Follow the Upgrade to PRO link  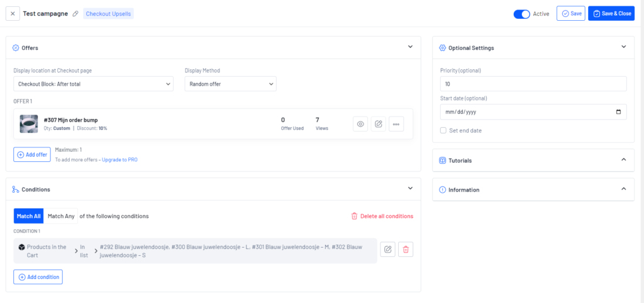tap(119, 159)
